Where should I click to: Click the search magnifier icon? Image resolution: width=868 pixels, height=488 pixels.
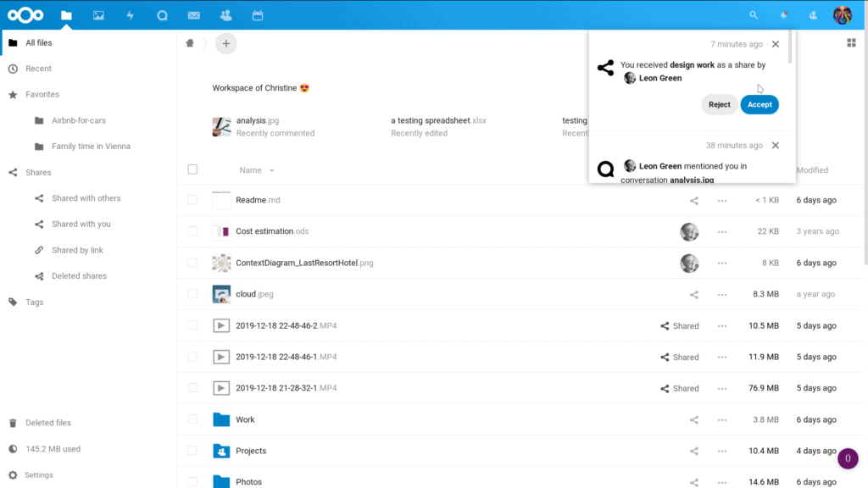coord(754,15)
